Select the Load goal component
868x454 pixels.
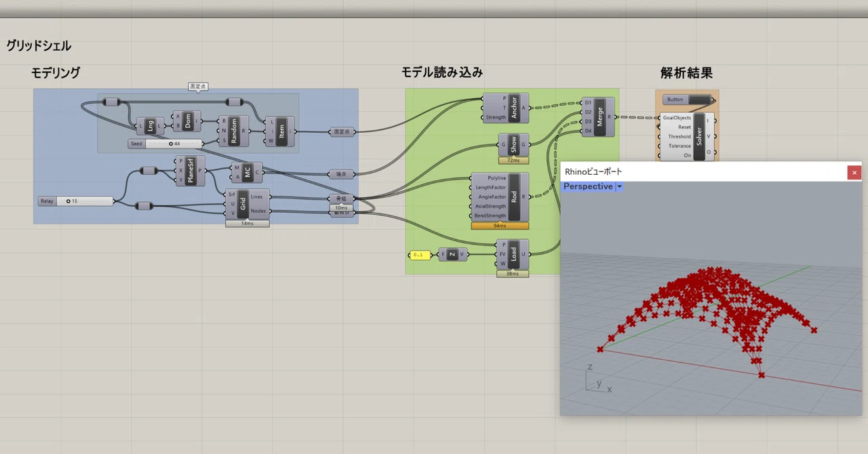(x=512, y=255)
